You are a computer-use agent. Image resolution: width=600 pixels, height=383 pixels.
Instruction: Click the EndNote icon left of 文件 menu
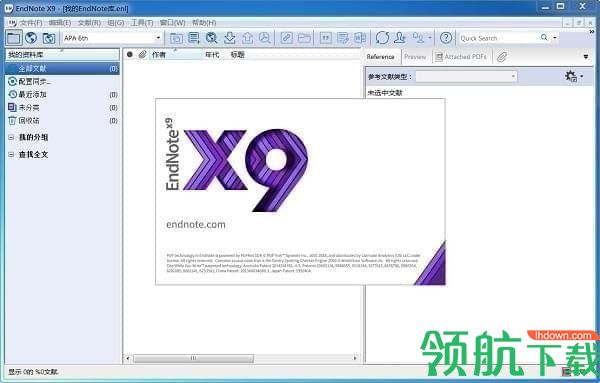13,23
